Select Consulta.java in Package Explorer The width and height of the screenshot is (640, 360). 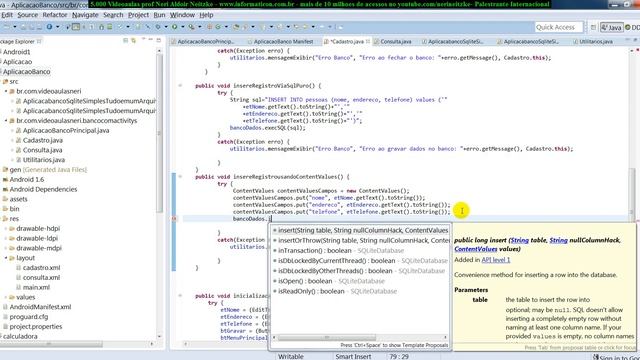coord(42,150)
